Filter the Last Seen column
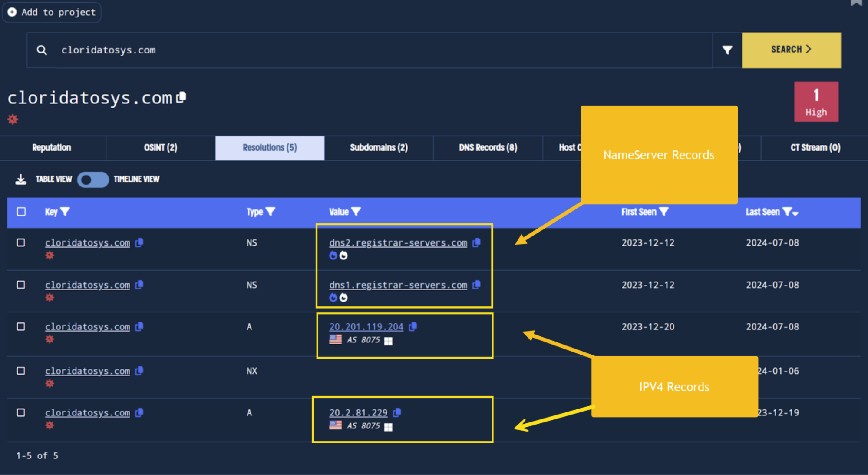Viewport: 868px width, 475px height. (x=786, y=212)
